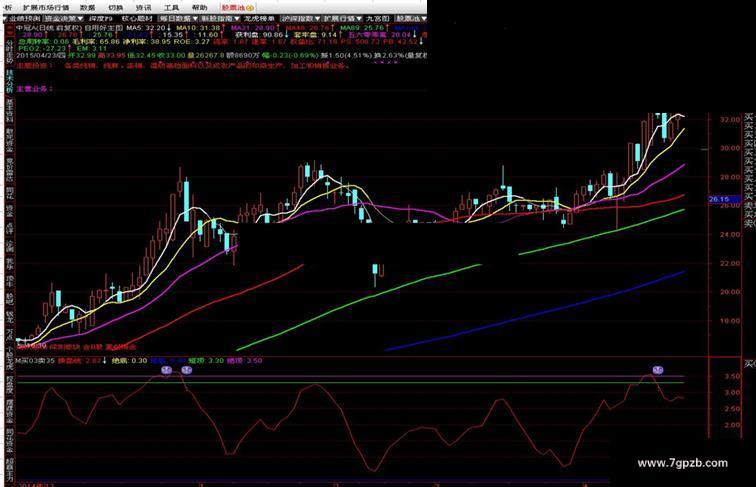
Task: Switch to the 技术分析 side tab
Action: [10, 81]
